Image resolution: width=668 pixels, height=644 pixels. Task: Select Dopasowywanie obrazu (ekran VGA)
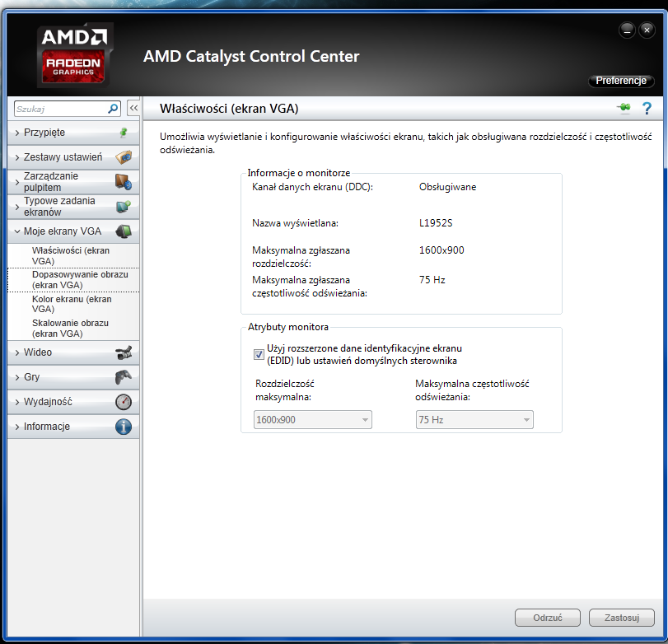(x=73, y=280)
